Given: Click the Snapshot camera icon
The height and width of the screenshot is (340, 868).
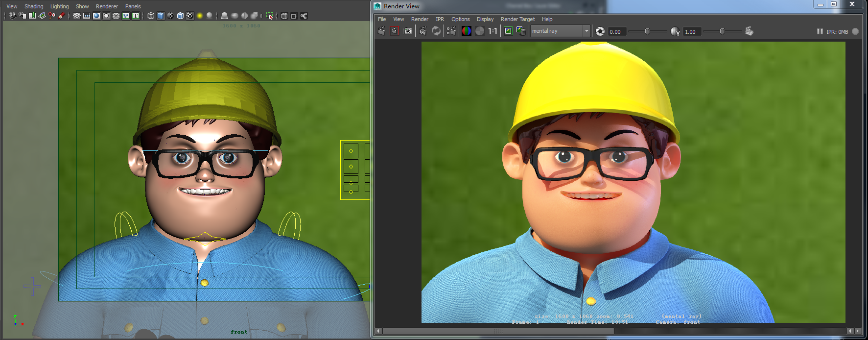Looking at the screenshot, I should tap(408, 31).
